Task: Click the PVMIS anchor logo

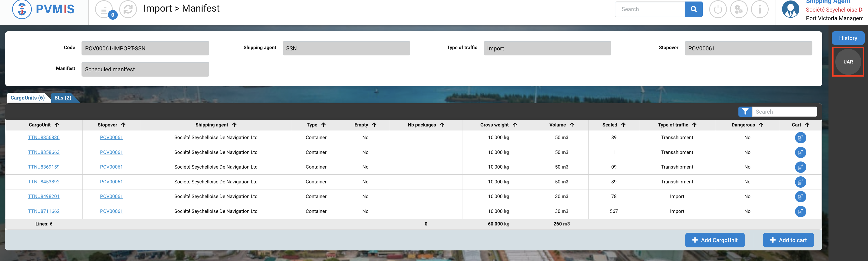Action: point(22,9)
